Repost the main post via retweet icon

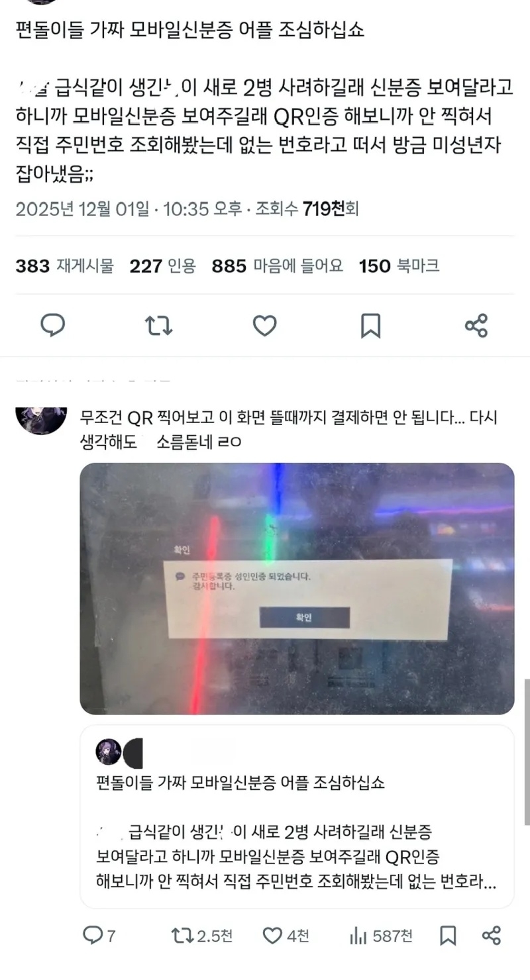158,325
